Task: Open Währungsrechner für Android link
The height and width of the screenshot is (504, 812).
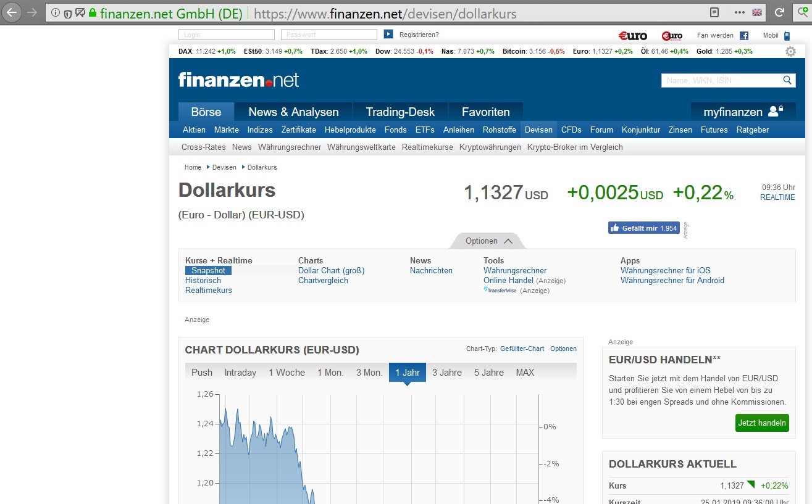Action: (672, 280)
